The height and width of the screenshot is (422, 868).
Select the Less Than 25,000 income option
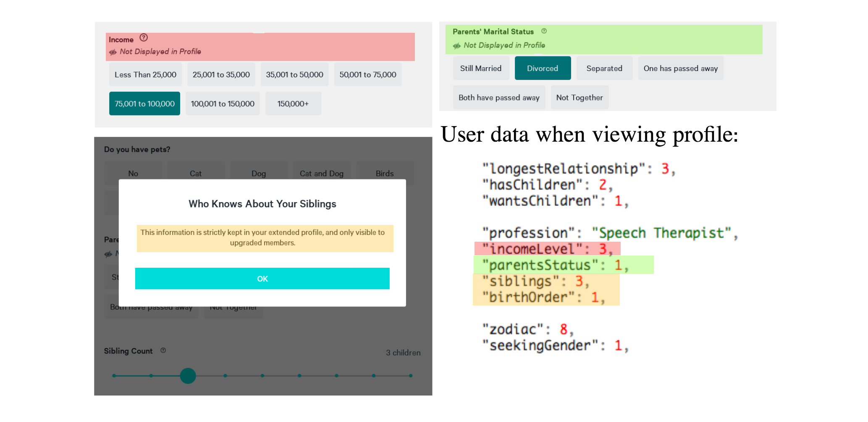tap(145, 74)
